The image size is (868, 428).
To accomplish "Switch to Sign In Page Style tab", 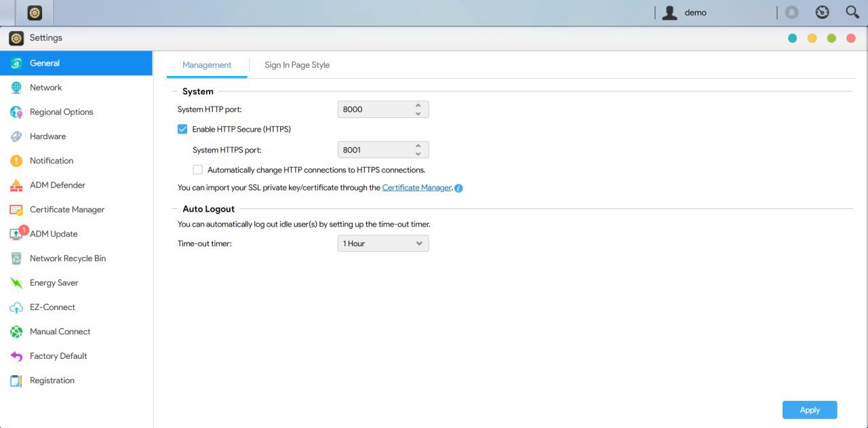I will 297,65.
